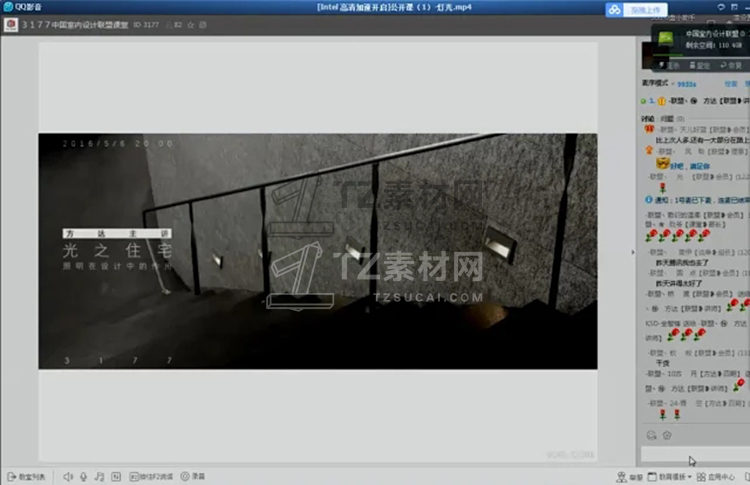The image size is (750, 485).
Task: Click the QQ影音 logo icon in title bar
Action: (x=8, y=7)
